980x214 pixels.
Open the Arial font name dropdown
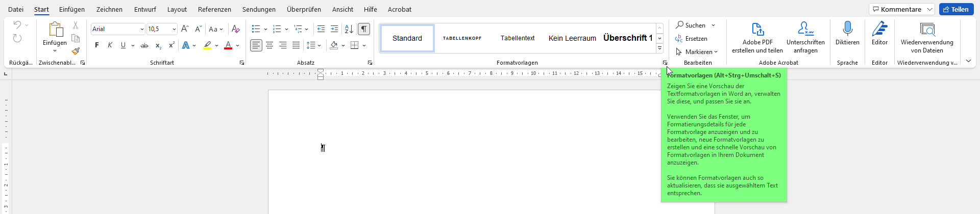[142, 30]
